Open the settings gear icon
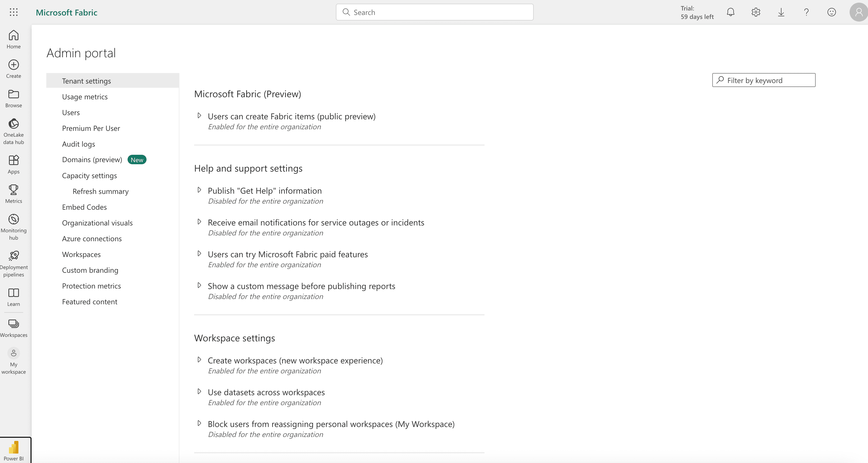 (x=756, y=12)
